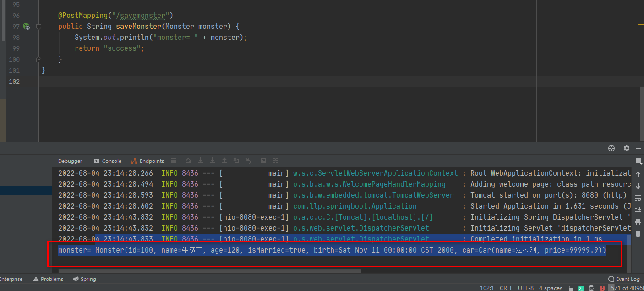Click the memory indicator 571 of 4096M

(627, 288)
